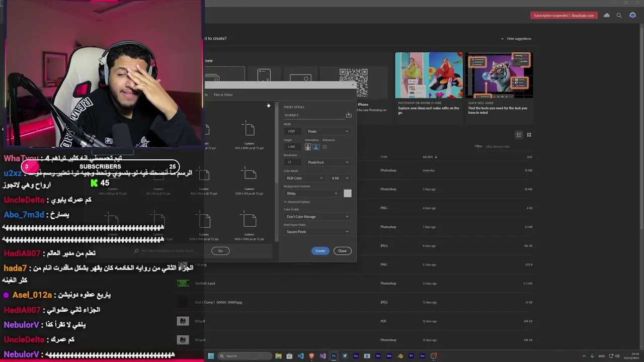Open Background Contents White dropdown
Screen dimensions: 644x362
(x=312, y=194)
